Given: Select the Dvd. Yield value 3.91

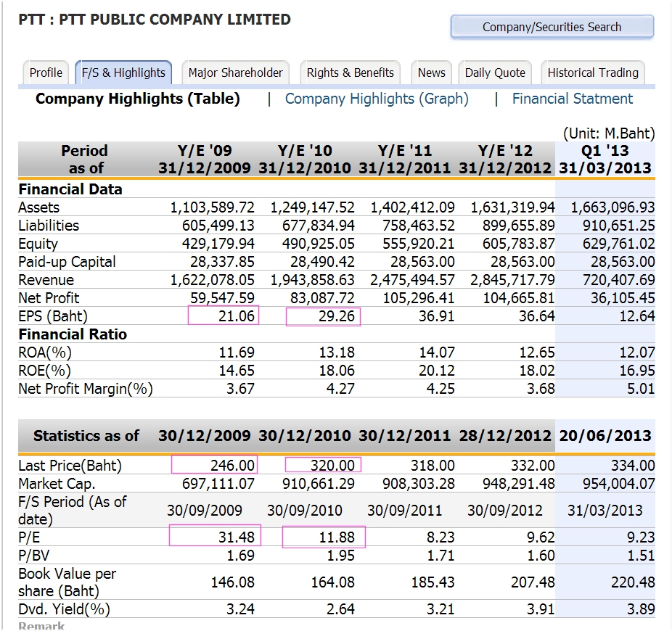Looking at the screenshot, I should (541, 609).
